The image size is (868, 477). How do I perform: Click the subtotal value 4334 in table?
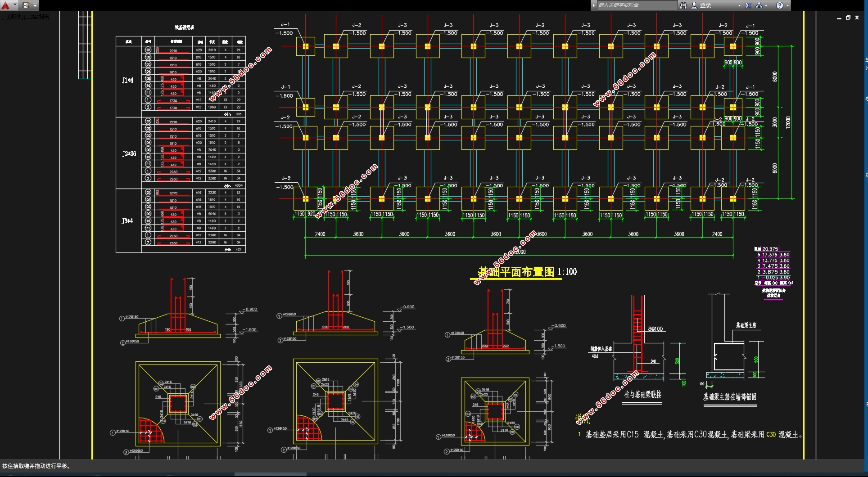click(x=239, y=185)
